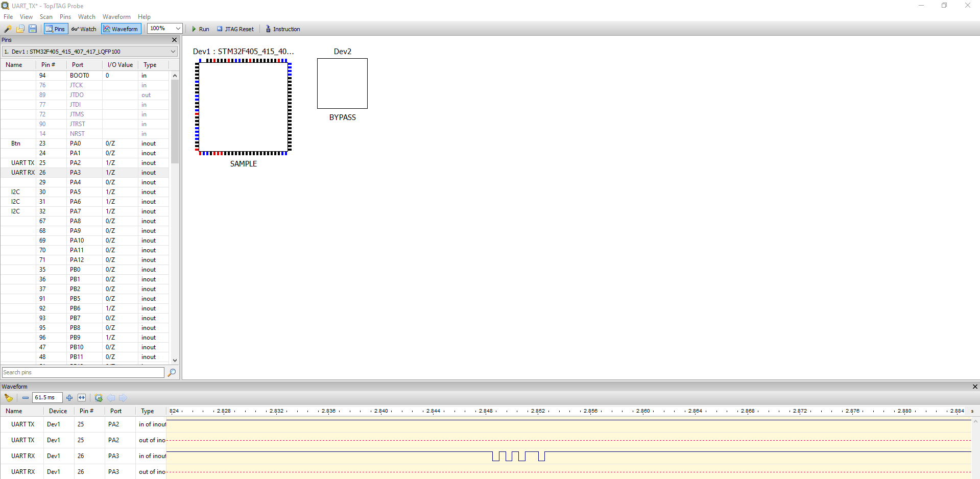Select the Dev2 BYPASS device diagram

[x=342, y=83]
